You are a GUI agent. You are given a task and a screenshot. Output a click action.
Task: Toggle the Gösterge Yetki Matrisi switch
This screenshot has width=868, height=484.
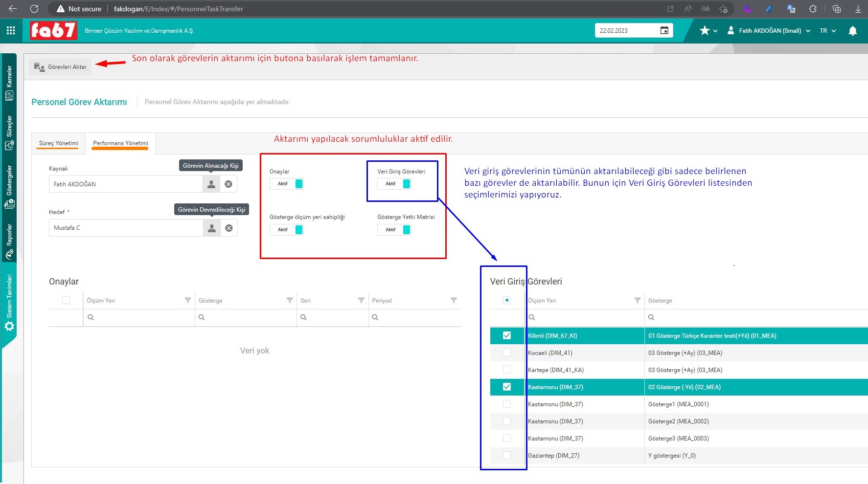click(x=395, y=230)
